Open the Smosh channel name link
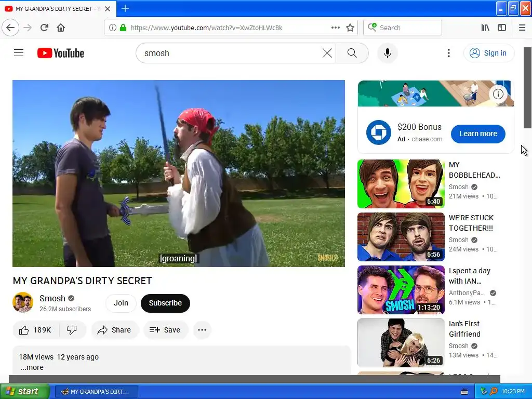The image size is (532, 399). (52, 298)
